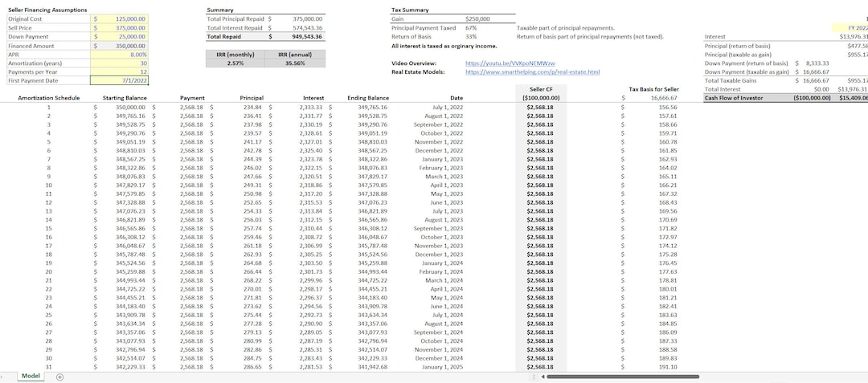The height and width of the screenshot is (383, 868).
Task: Select the Payments per Year cell 12
Action: (119, 71)
